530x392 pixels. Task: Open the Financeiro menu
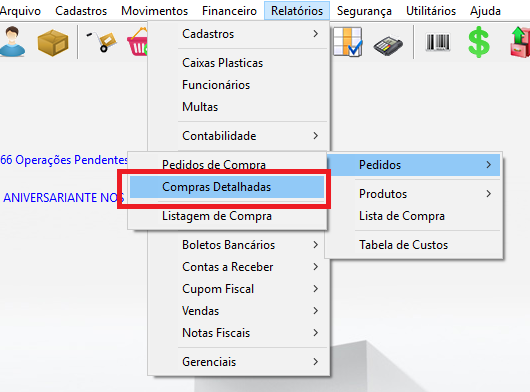point(229,11)
